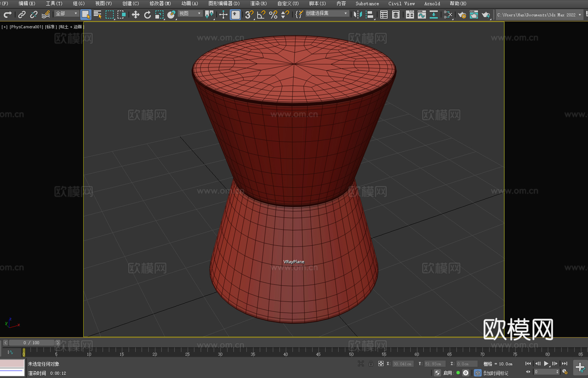Open reference coordinate system 视图 dropdown
588x378 pixels.
tap(190, 13)
